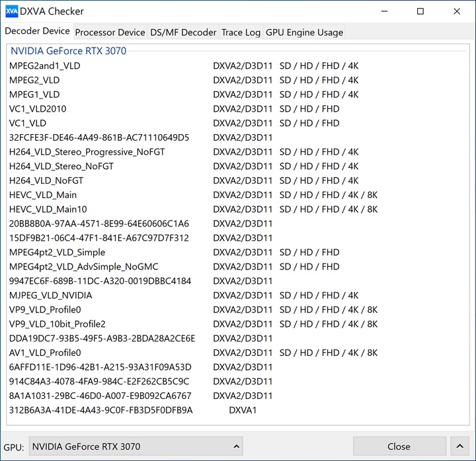Select the Decoder Device tab

click(38, 32)
